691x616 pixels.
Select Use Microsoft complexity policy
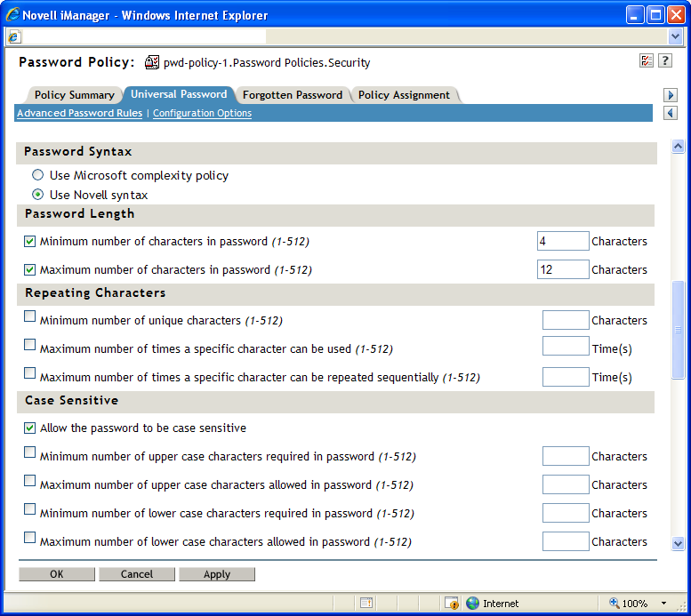coord(38,175)
